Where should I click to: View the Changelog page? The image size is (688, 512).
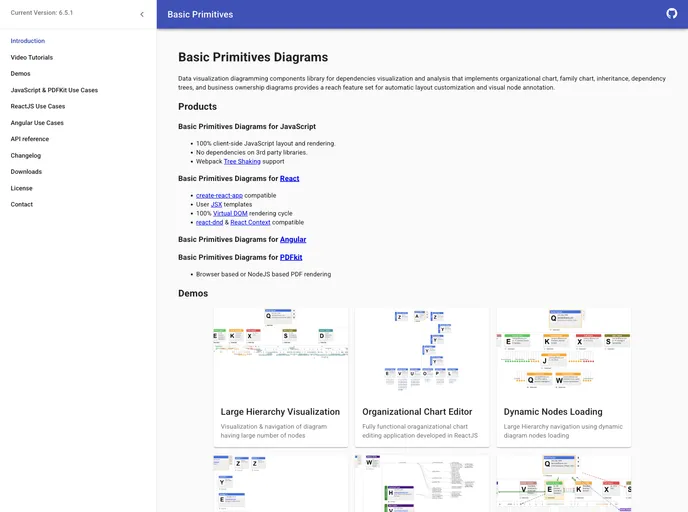[26, 155]
